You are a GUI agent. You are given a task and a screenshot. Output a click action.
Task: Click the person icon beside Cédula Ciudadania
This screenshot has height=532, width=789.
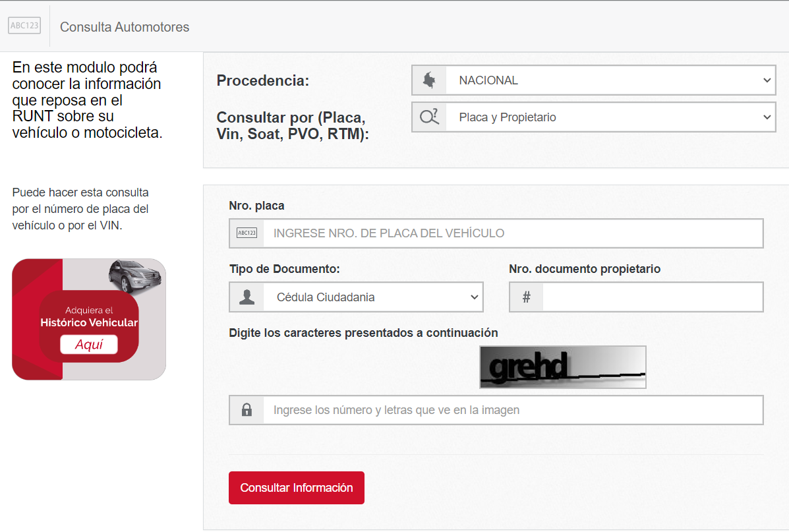click(247, 297)
